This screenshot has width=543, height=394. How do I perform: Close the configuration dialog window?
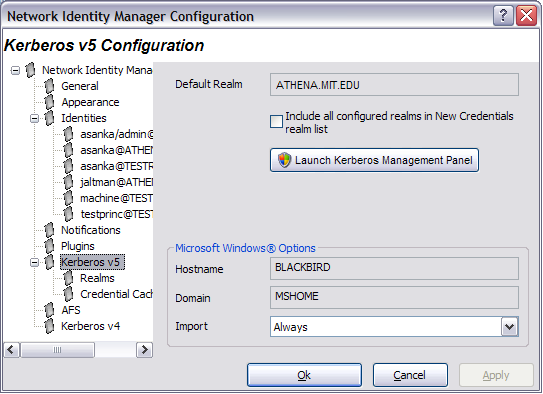[x=526, y=16]
